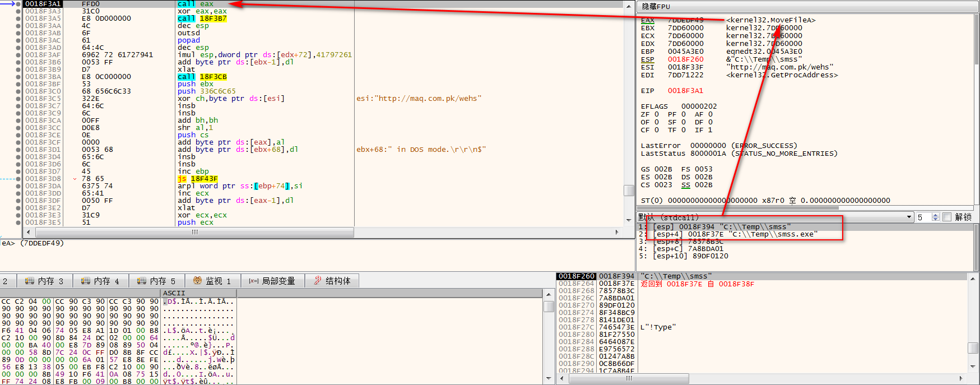
Task: Check the 解锁 checkbox
Action: [947, 217]
